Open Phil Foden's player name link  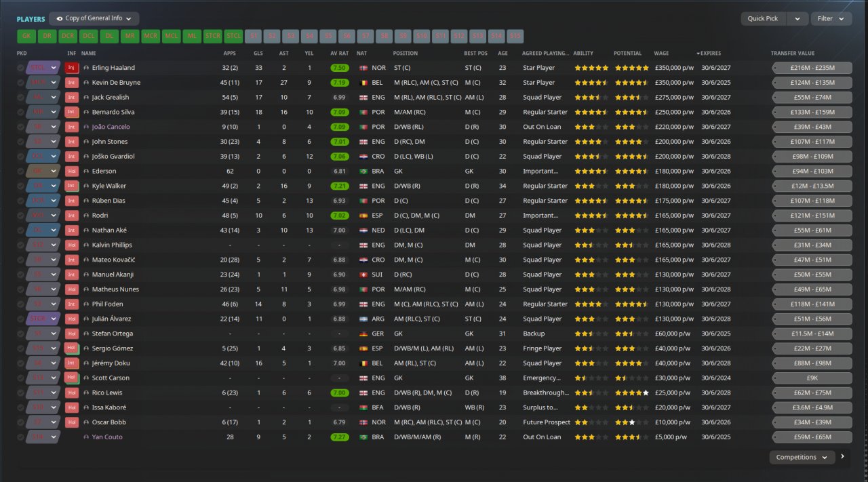[107, 304]
